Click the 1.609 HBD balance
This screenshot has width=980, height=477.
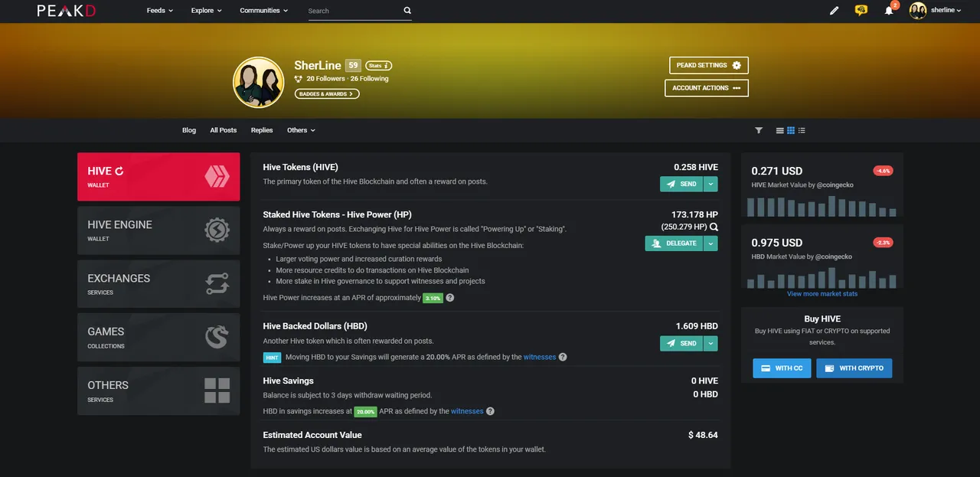pos(697,326)
